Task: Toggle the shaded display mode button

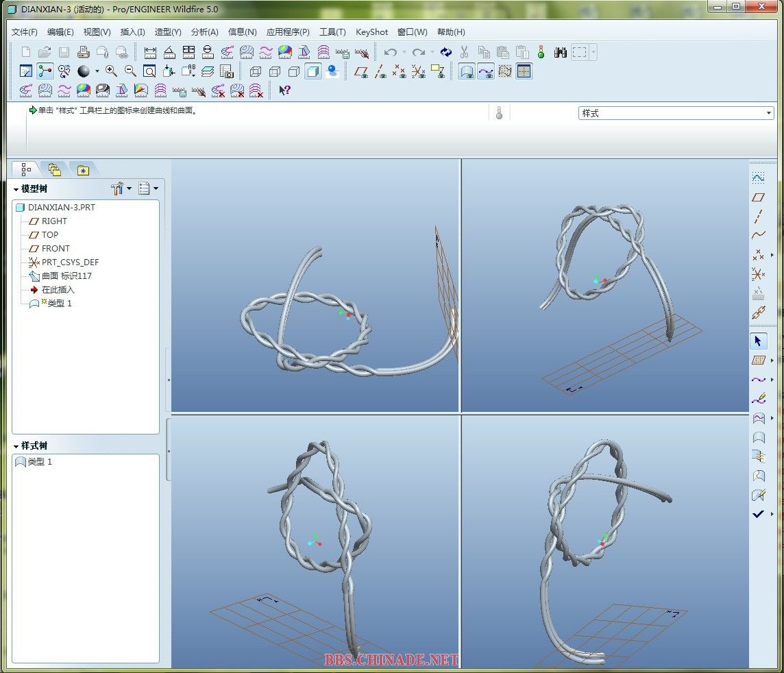Action: [x=313, y=71]
